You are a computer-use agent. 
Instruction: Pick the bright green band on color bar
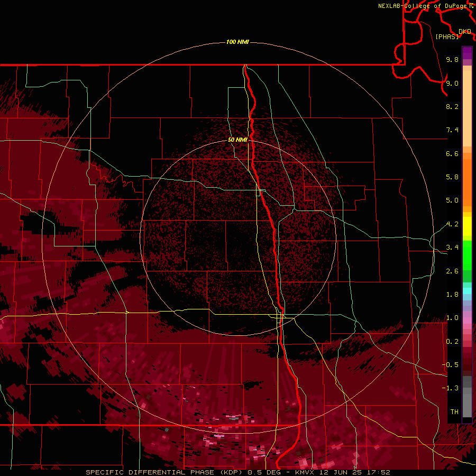coord(467,256)
